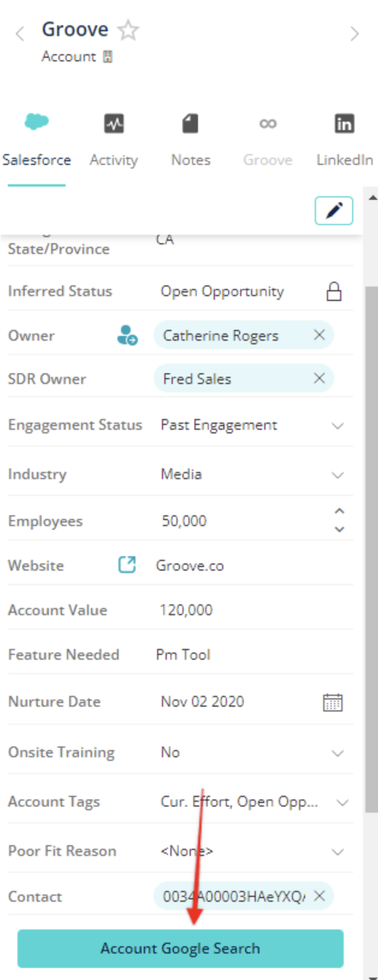Go forward with the right chevron arrow
The width and height of the screenshot is (378, 980).
click(x=355, y=34)
